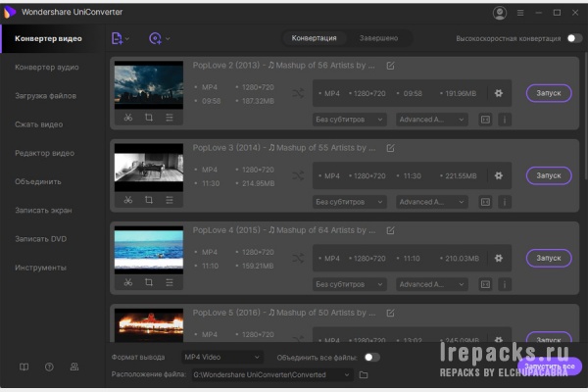
Task: Switch to the Завершено tab
Action: (x=378, y=38)
